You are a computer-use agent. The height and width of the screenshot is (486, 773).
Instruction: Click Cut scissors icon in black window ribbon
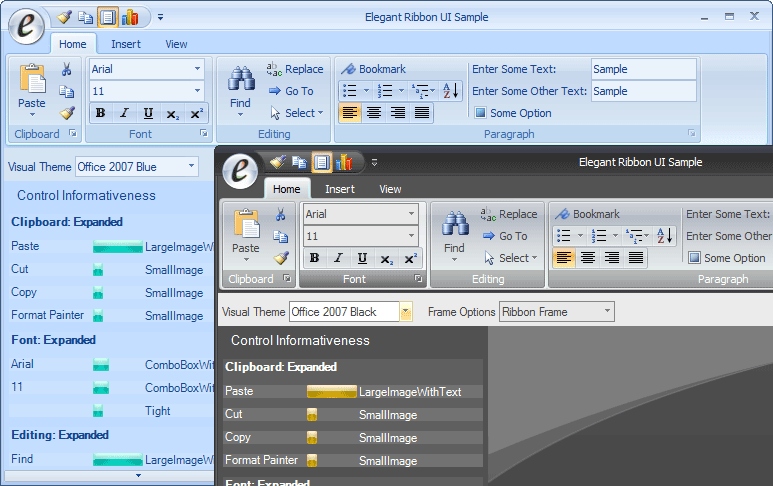coord(281,214)
